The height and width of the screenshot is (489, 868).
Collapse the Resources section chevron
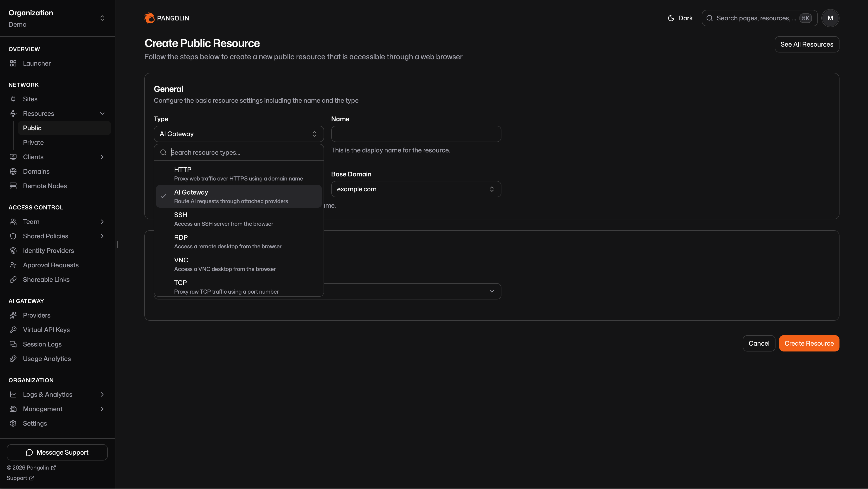(102, 114)
